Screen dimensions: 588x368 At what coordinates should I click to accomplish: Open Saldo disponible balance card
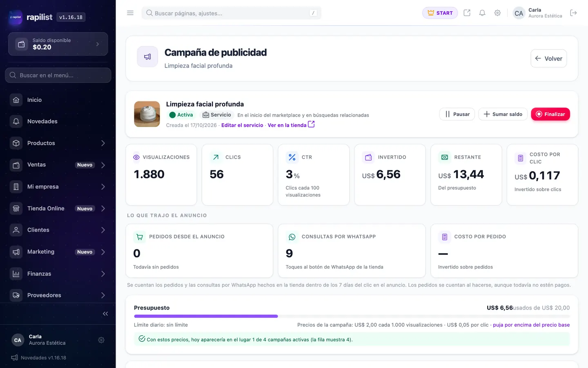[x=58, y=44]
